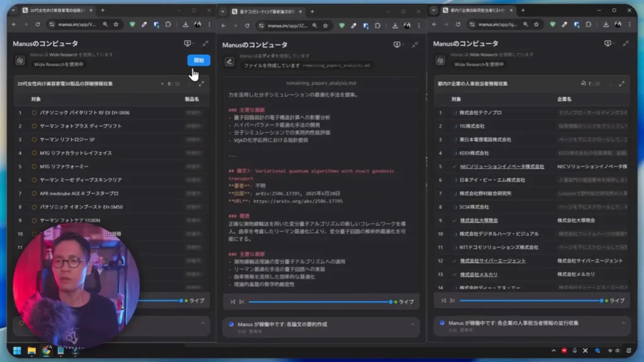Open screen view dropdown in 量子コンピューティング Manus panel
This screenshot has width=644, height=362.
[x=398, y=45]
